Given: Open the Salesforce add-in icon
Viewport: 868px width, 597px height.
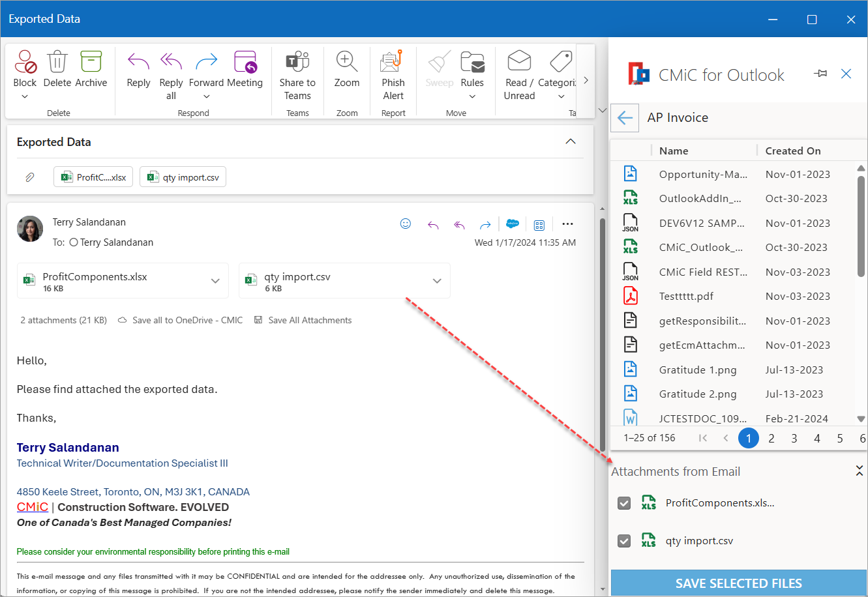Looking at the screenshot, I should click(x=513, y=224).
